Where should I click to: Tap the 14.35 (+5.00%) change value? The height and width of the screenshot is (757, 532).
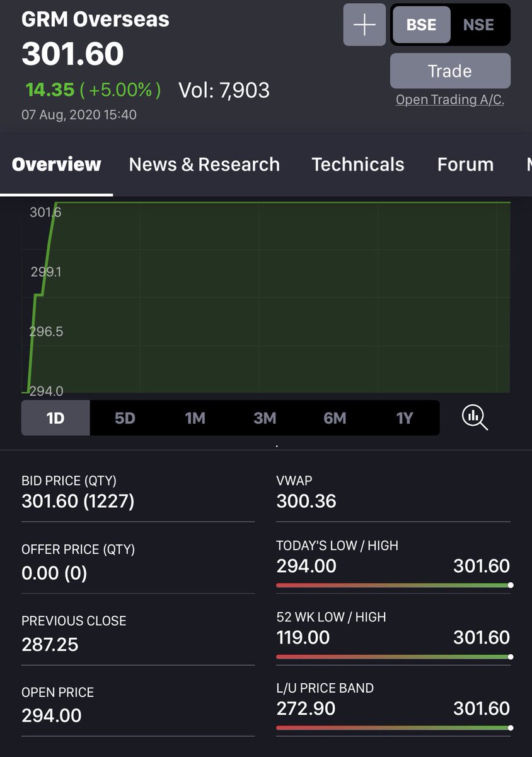[x=93, y=90]
